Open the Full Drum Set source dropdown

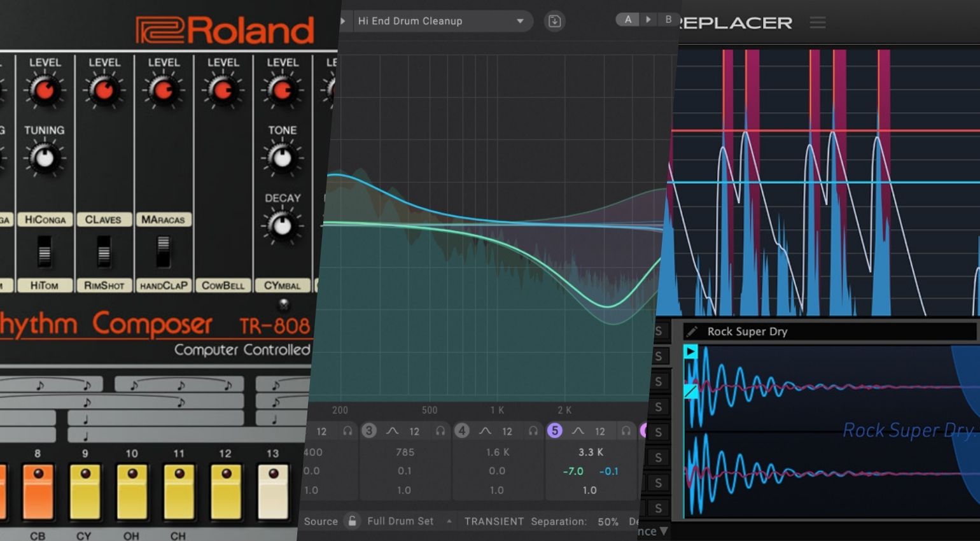pos(409,521)
